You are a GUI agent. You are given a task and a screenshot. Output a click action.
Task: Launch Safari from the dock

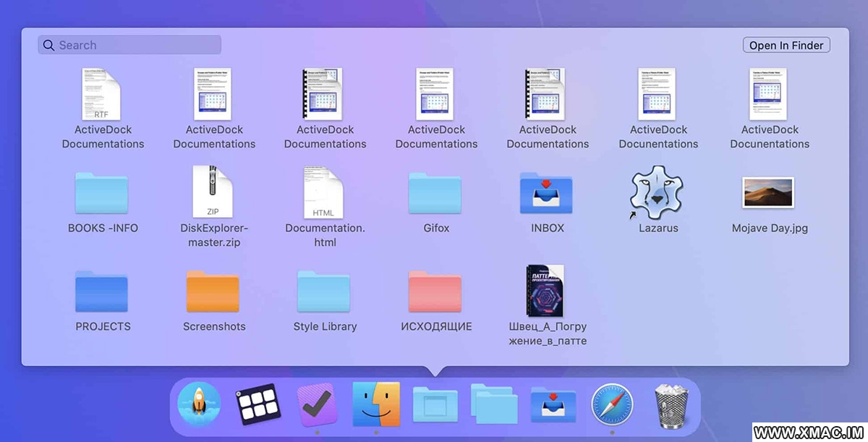[x=612, y=404]
